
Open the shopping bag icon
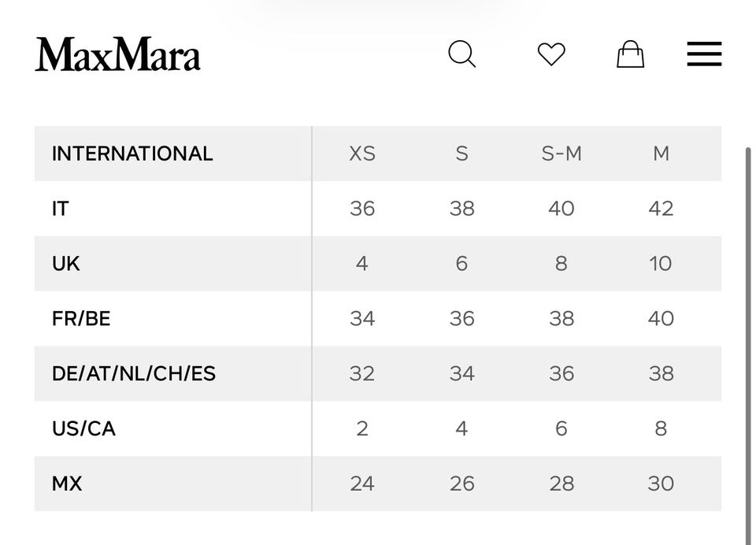point(630,54)
